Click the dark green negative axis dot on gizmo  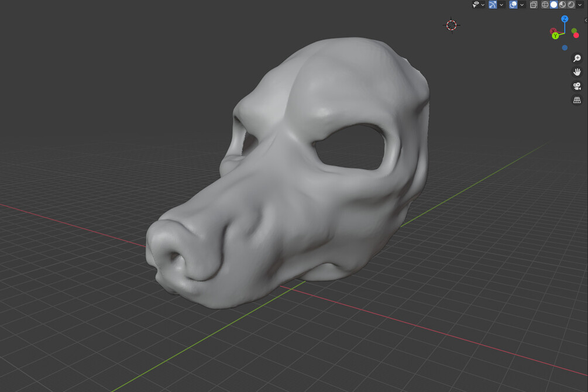[574, 31]
